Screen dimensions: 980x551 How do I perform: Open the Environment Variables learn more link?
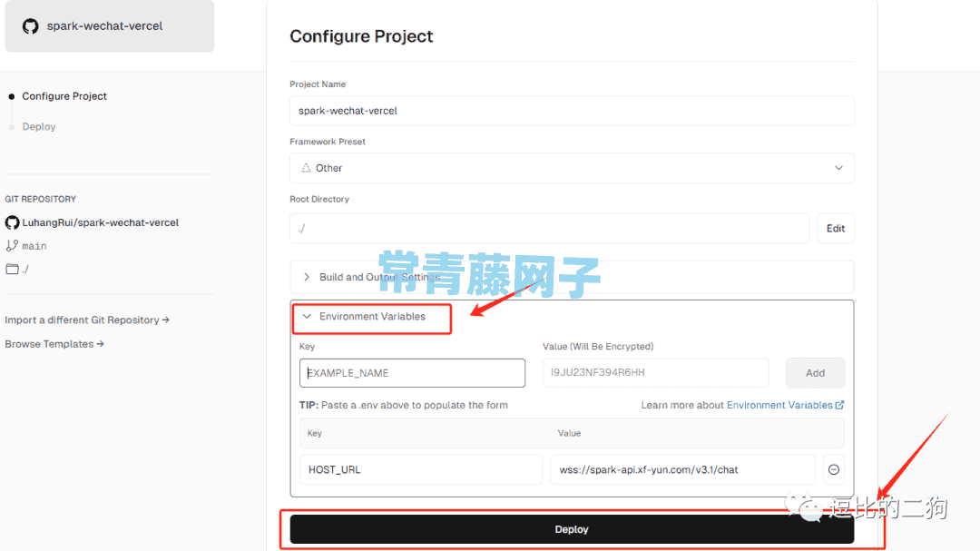785,405
